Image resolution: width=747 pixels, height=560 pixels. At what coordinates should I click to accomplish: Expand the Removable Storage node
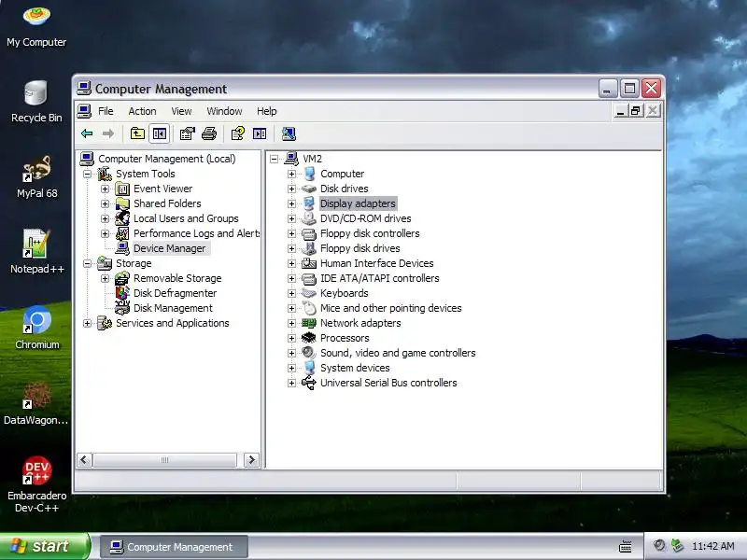105,278
